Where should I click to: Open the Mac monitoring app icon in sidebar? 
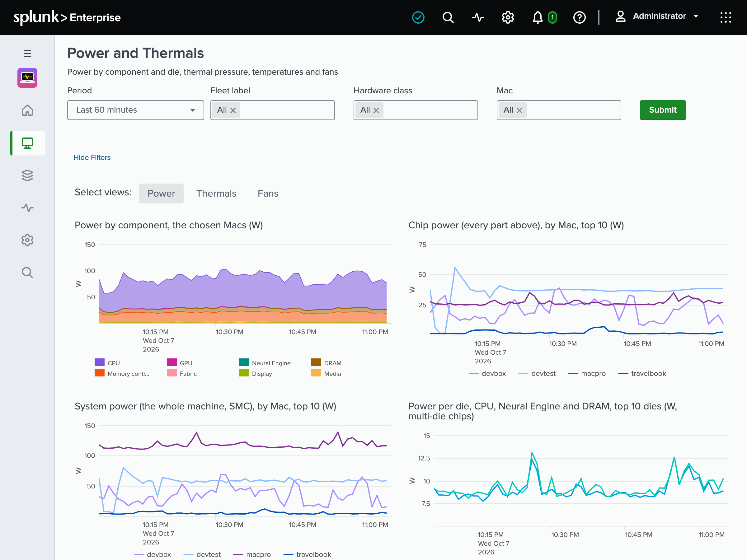coord(27,78)
